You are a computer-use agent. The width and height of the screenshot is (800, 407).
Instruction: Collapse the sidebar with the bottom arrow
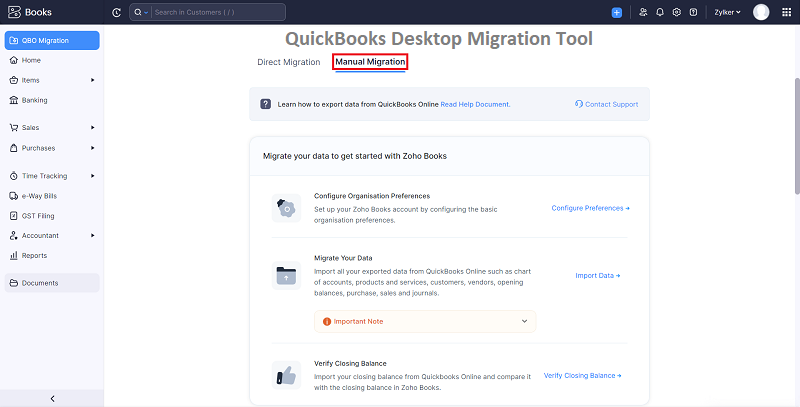52,399
